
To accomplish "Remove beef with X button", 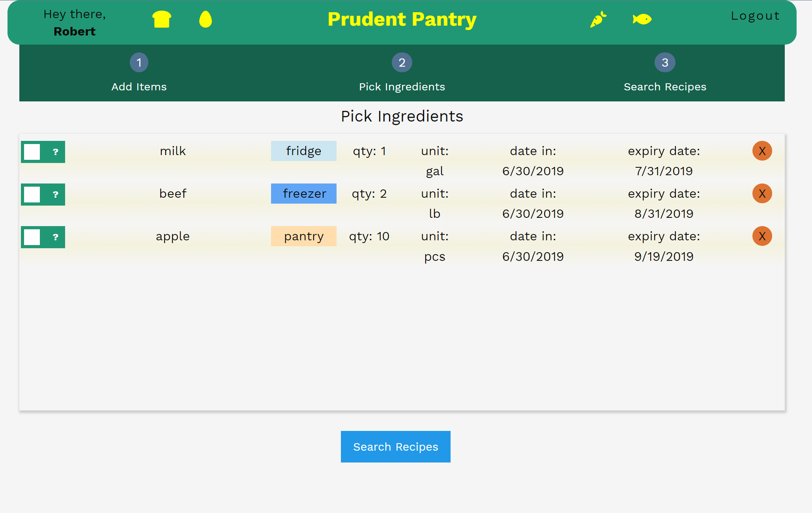I will (x=762, y=193).
